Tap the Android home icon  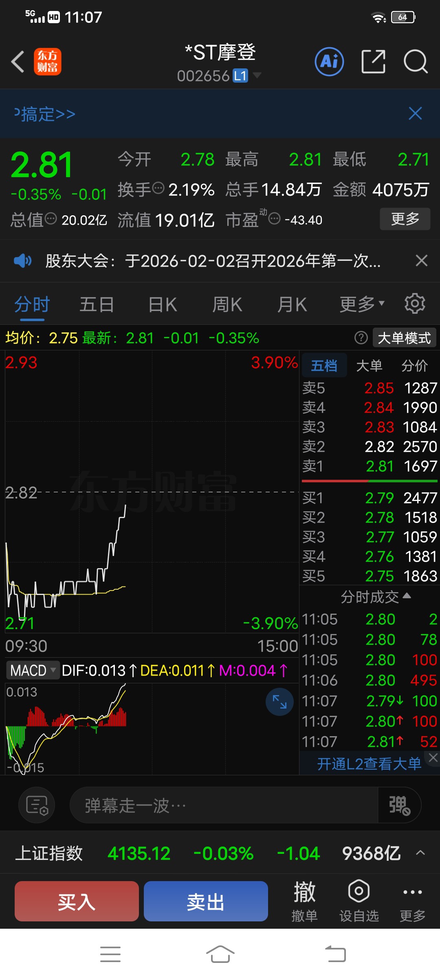pyautogui.click(x=220, y=954)
